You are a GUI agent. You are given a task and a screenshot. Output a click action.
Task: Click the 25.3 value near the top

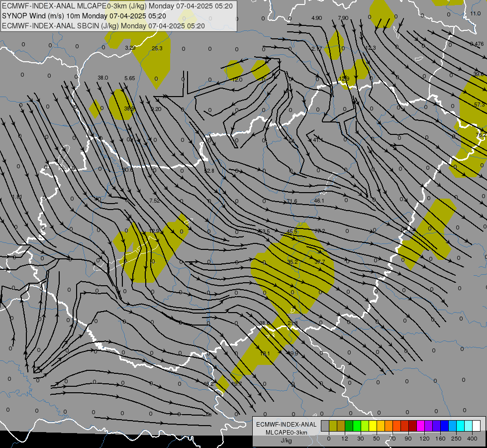coord(157,48)
